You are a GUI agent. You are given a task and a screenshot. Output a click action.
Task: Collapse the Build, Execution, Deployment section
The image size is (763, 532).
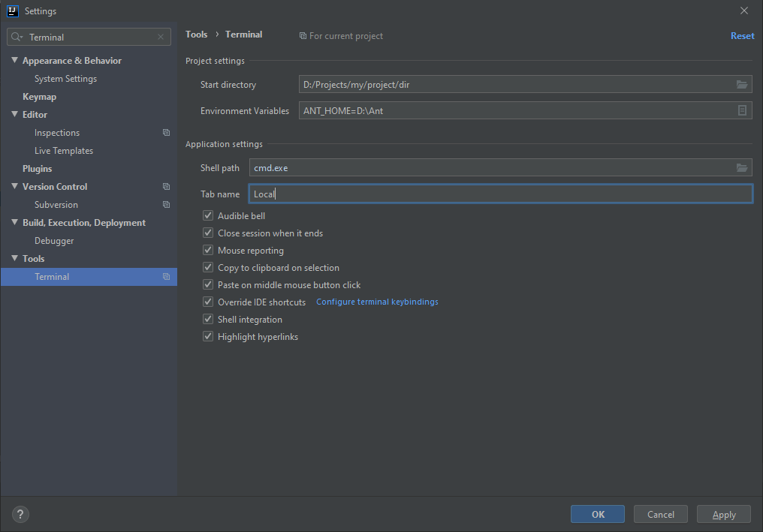[x=15, y=222]
